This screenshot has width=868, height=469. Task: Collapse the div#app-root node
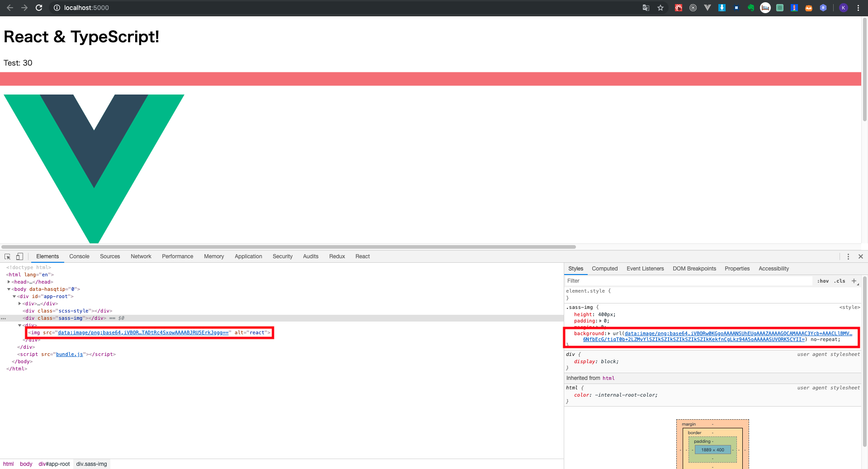(x=14, y=296)
